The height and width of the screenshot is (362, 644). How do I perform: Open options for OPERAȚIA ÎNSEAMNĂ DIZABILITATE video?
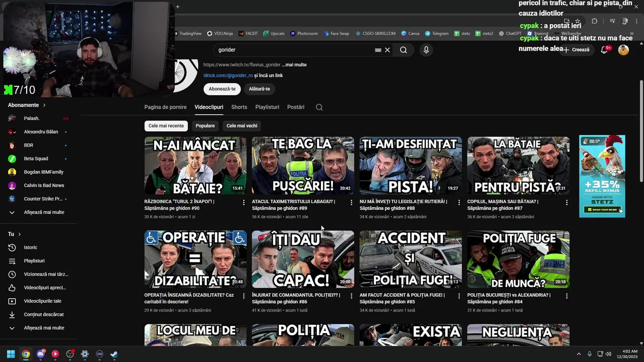click(244, 296)
